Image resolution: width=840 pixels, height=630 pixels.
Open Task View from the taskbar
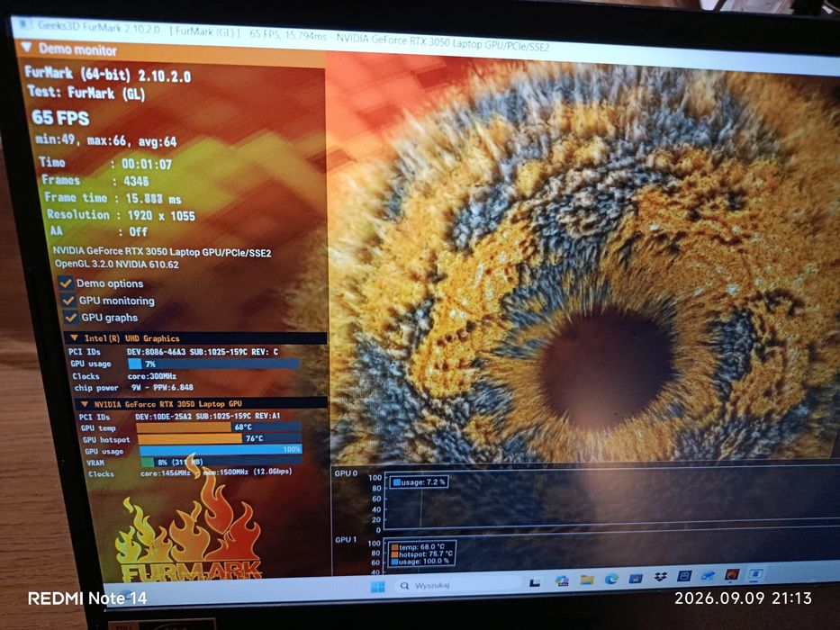coord(534,582)
